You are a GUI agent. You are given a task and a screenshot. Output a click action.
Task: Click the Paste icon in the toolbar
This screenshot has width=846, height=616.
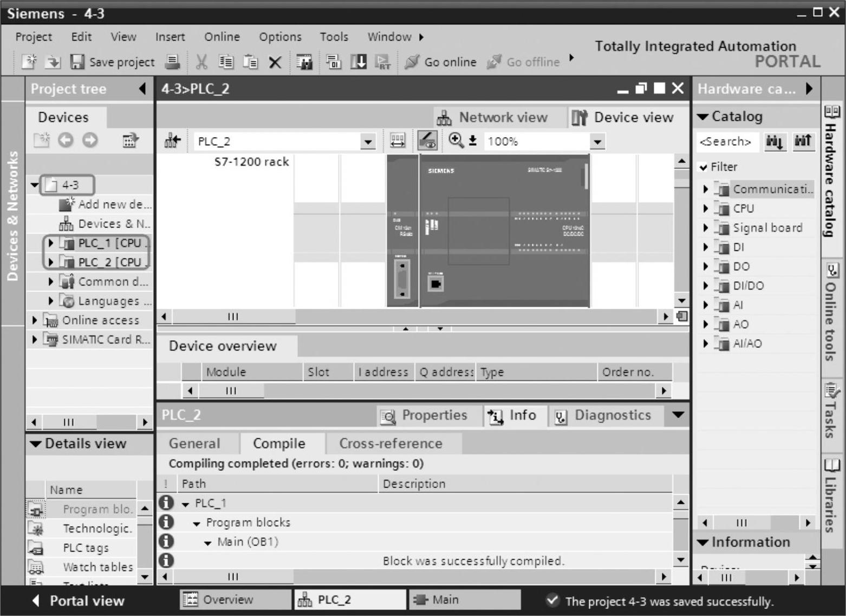[250, 62]
